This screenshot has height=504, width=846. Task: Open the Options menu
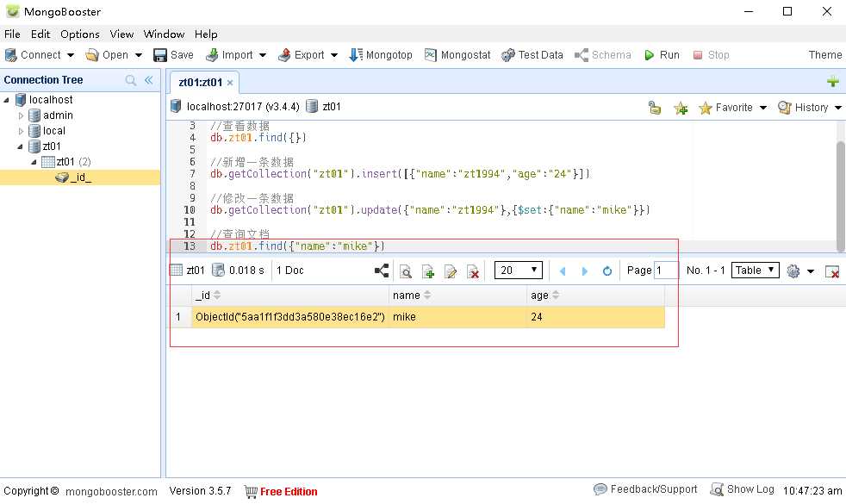(80, 34)
